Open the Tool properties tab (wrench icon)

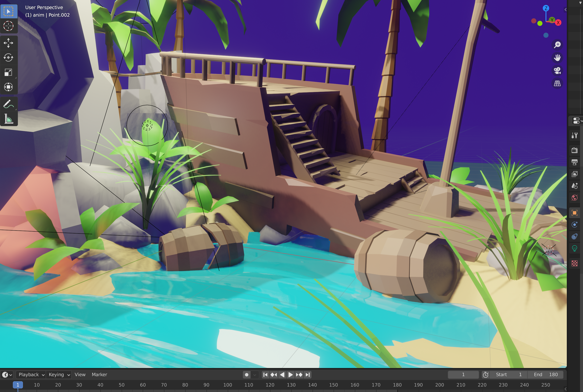[575, 136]
